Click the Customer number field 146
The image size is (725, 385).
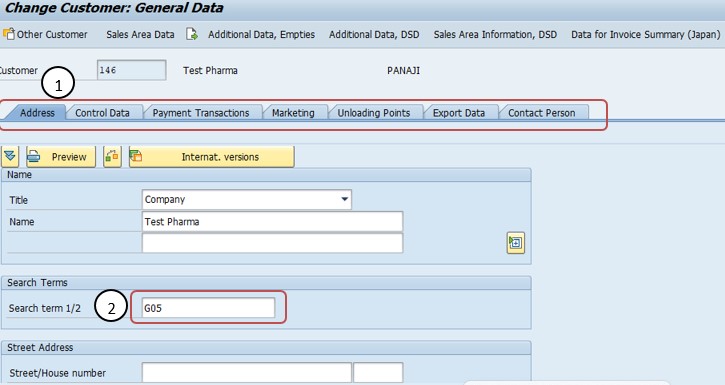click(131, 70)
